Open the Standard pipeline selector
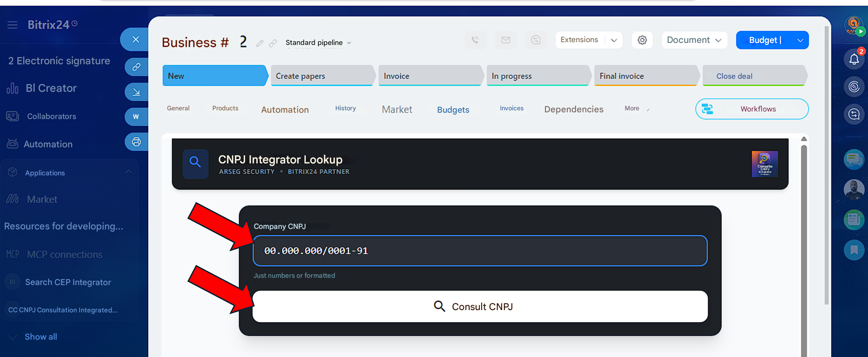Screen dimensions: 868x357 [x=318, y=43]
